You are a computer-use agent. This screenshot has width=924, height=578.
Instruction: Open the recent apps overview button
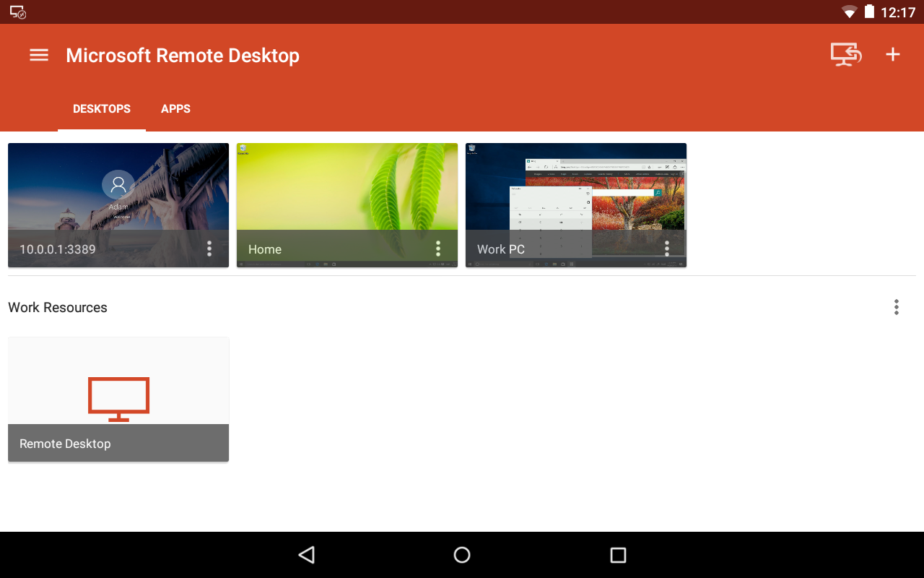coord(617,554)
